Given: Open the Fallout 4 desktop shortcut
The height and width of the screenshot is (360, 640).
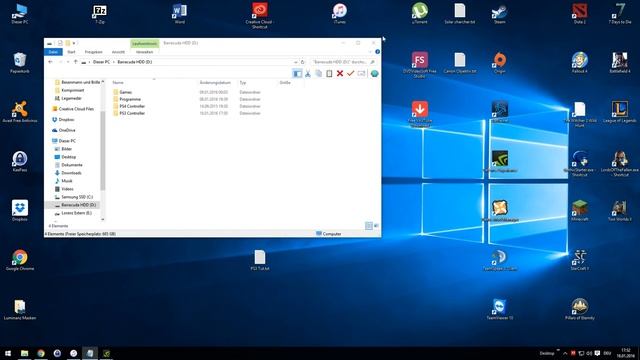Looking at the screenshot, I should 580,63.
